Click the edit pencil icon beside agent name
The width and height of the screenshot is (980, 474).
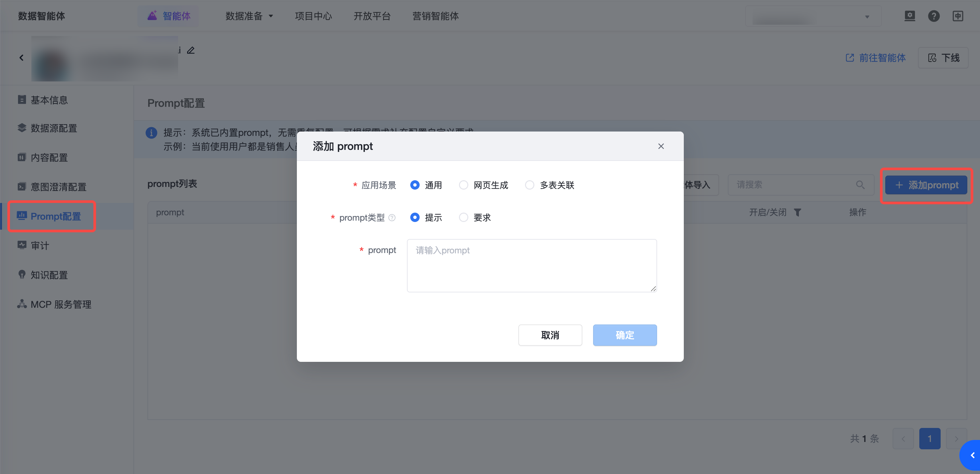[190, 50]
